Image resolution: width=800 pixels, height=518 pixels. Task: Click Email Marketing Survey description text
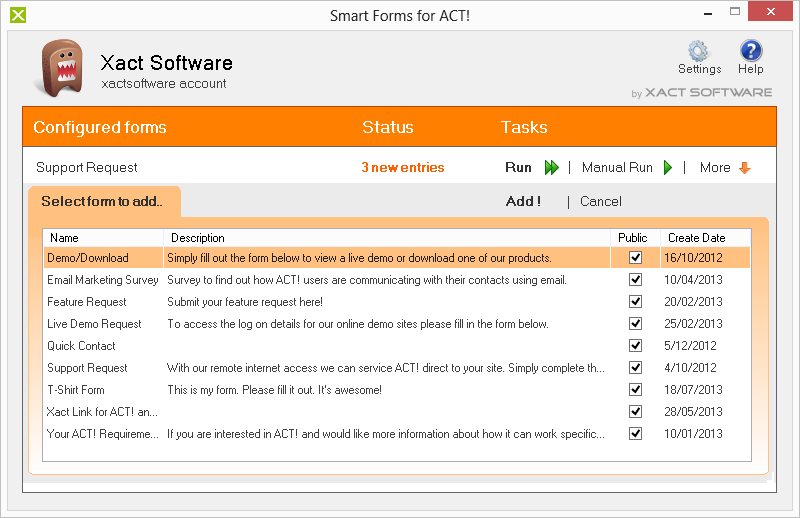click(x=367, y=280)
